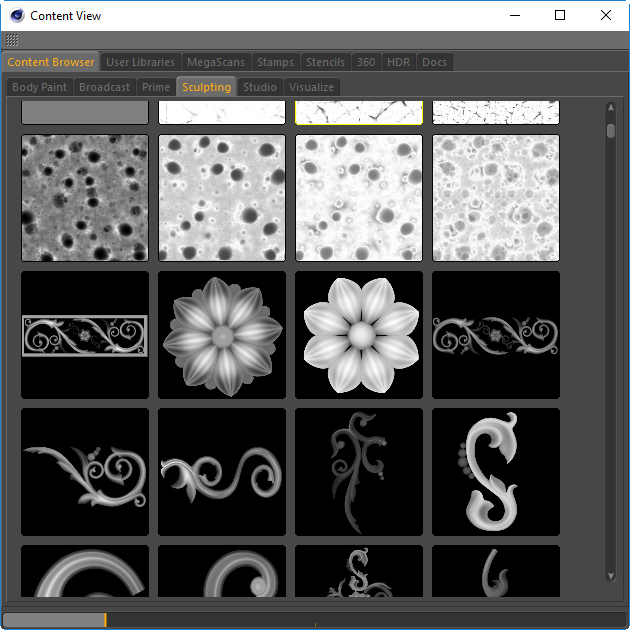The width and height of the screenshot is (630, 630).
Task: Select the large arch curve stamp
Action: (x=85, y=571)
